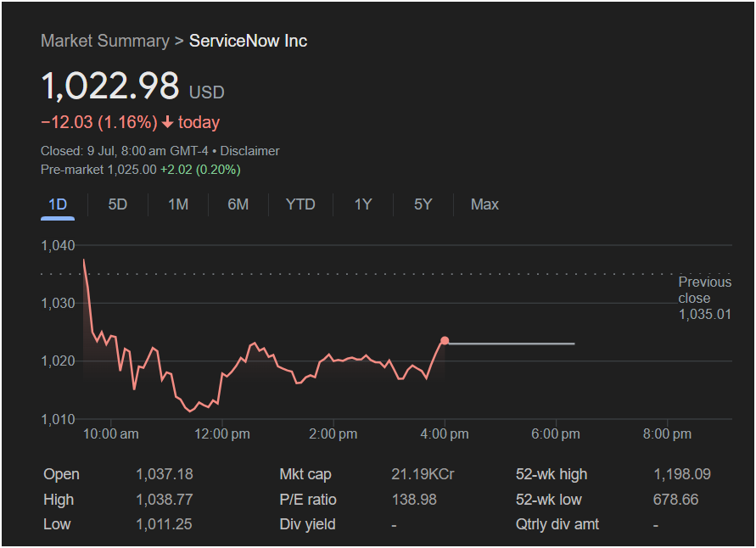Click the chart at the 12:00 pm mark
Screen dimensions: 756x548
point(221,433)
